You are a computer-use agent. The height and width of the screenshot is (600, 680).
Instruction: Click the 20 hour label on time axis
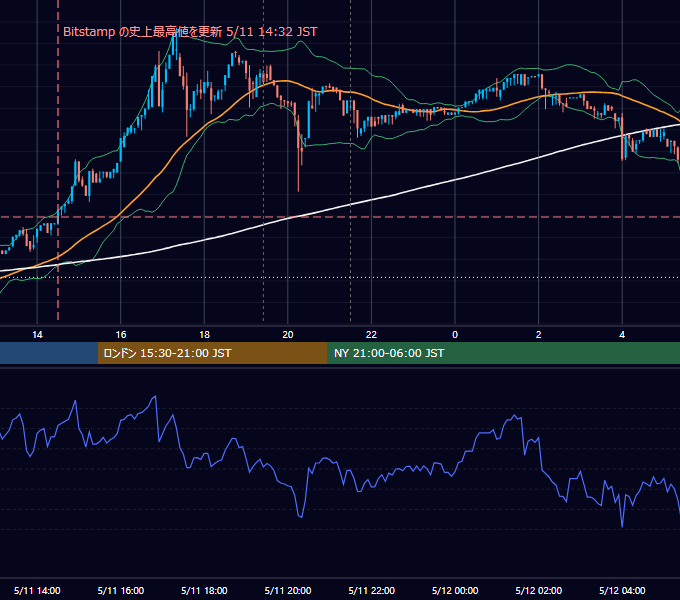tap(288, 335)
